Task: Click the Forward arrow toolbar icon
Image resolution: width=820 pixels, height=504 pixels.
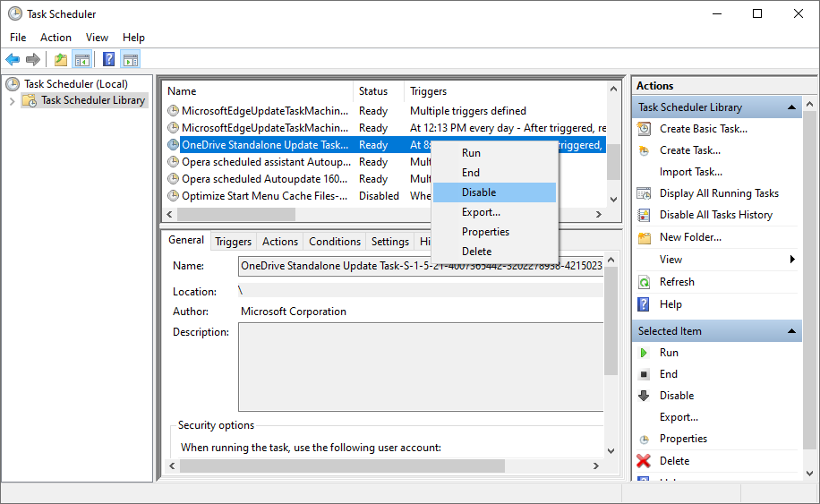Action: click(x=33, y=60)
